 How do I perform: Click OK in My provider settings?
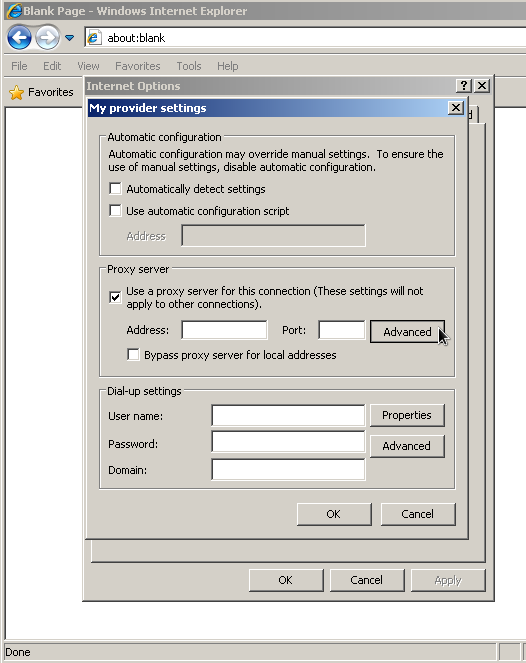pyautogui.click(x=334, y=514)
